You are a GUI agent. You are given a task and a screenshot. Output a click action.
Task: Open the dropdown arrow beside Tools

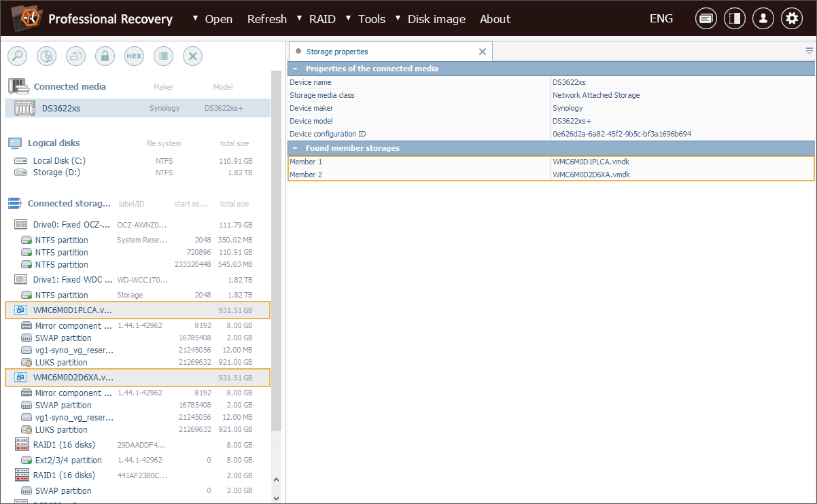click(349, 17)
